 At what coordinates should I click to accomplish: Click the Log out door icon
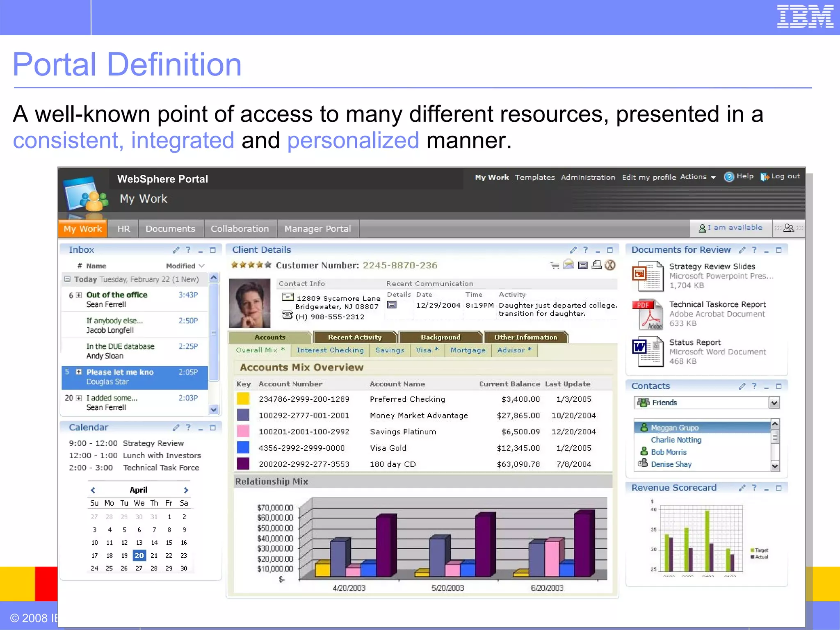click(x=764, y=177)
